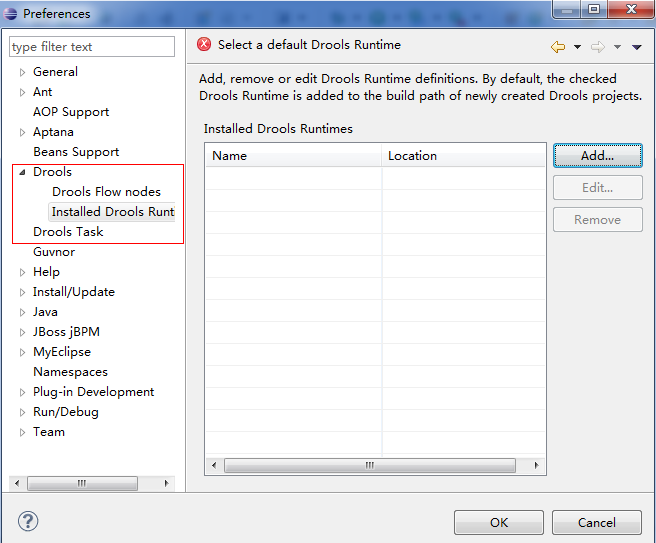656x543 pixels.
Task: Open the Drools Task preferences
Action: pos(68,232)
